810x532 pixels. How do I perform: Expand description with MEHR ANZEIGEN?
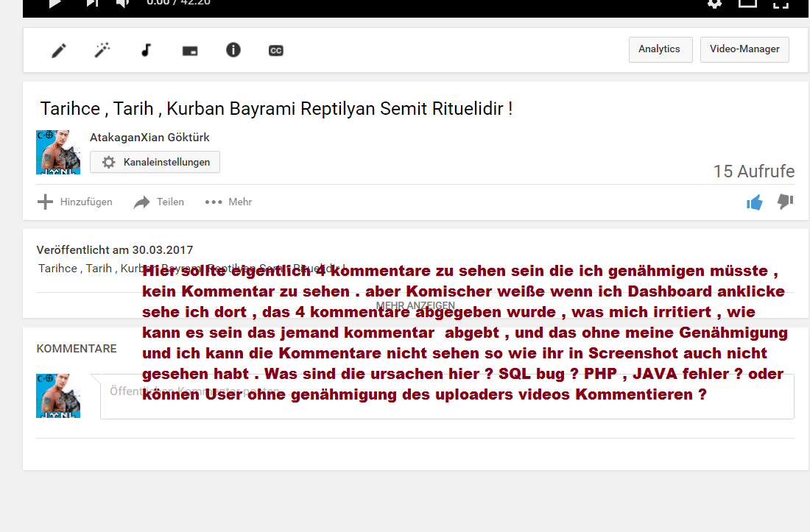pyautogui.click(x=415, y=305)
